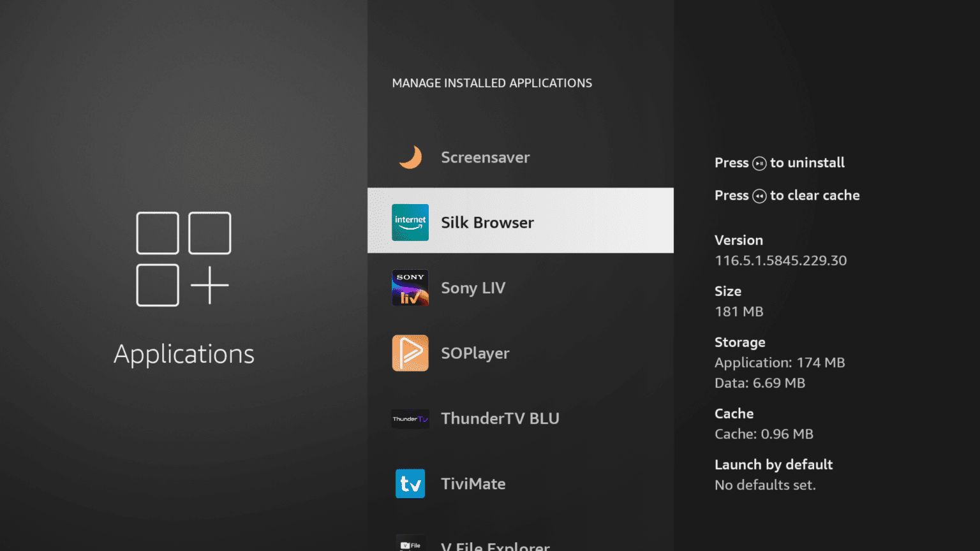980x551 pixels.
Task: Click the SOPlayer play-button icon
Action: (410, 353)
